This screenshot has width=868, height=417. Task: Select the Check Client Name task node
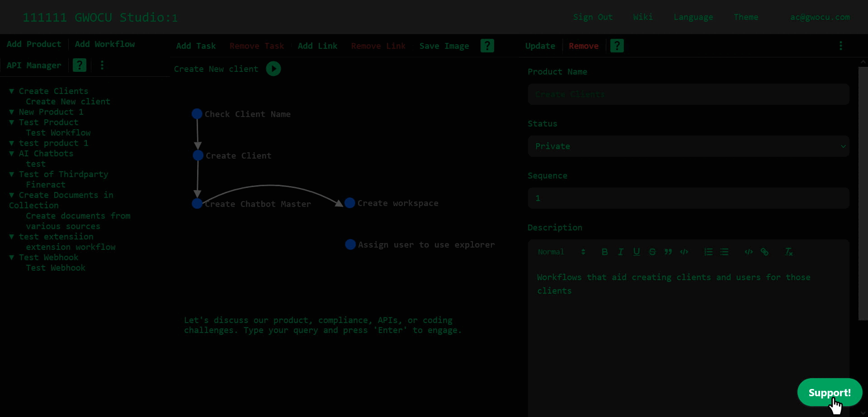coord(197,114)
